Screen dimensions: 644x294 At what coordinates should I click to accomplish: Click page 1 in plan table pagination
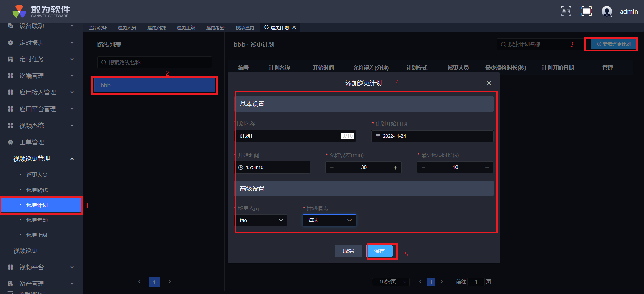(431, 282)
